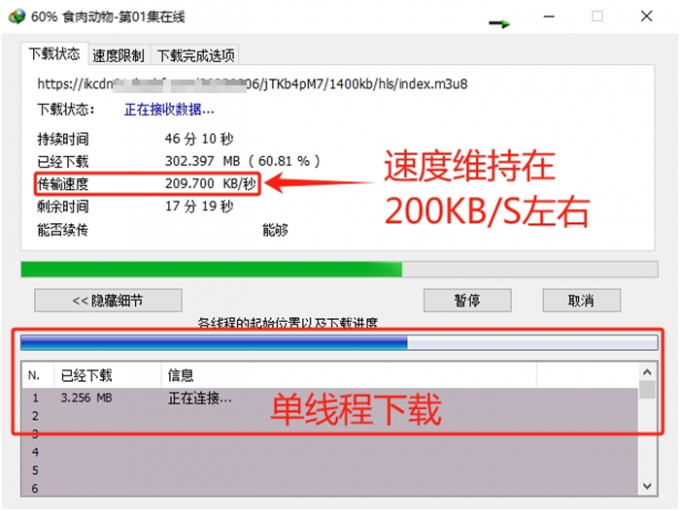The width and height of the screenshot is (680, 511).
Task: Click the 已经下载 column header
Action: (108, 375)
